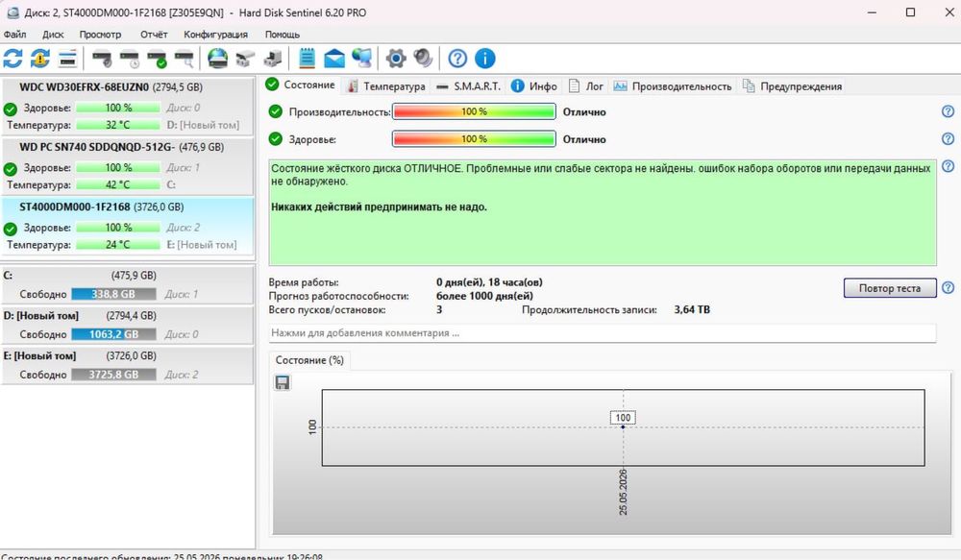Click the blue envelope email icon

pos(334,59)
